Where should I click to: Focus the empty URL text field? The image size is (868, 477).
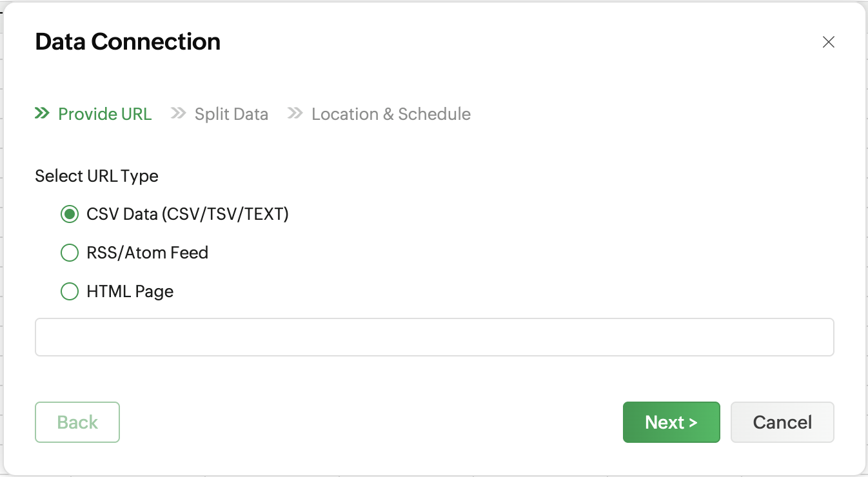[x=434, y=336]
